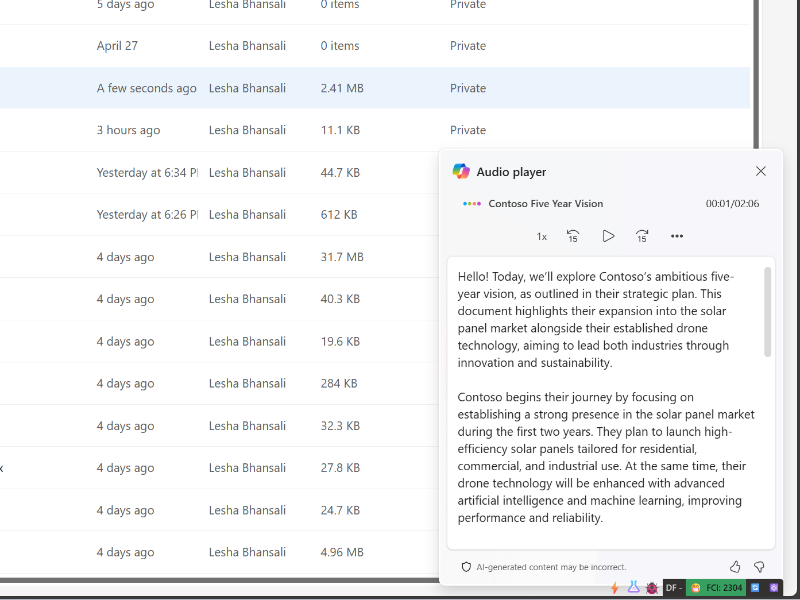Click the Audio player heading

click(511, 172)
